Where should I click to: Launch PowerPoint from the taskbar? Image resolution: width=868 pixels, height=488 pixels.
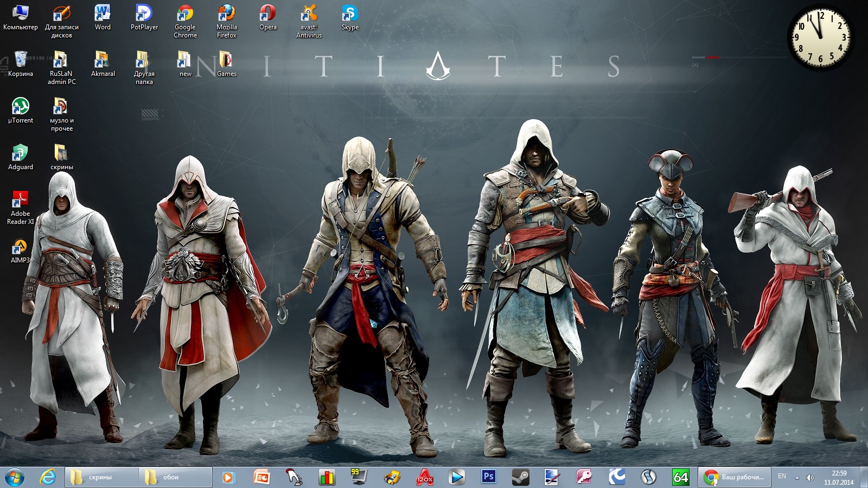click(261, 477)
